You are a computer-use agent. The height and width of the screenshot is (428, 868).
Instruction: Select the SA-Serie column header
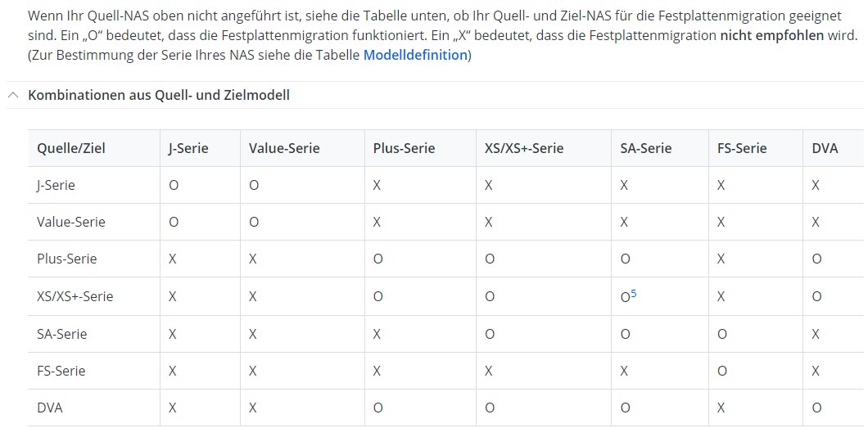click(646, 148)
